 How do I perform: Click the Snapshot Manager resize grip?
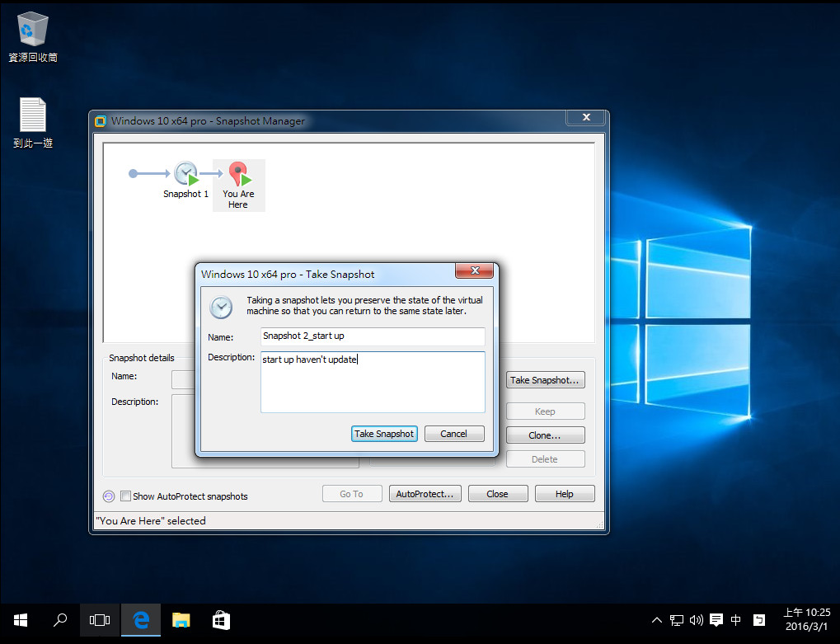coord(599,525)
